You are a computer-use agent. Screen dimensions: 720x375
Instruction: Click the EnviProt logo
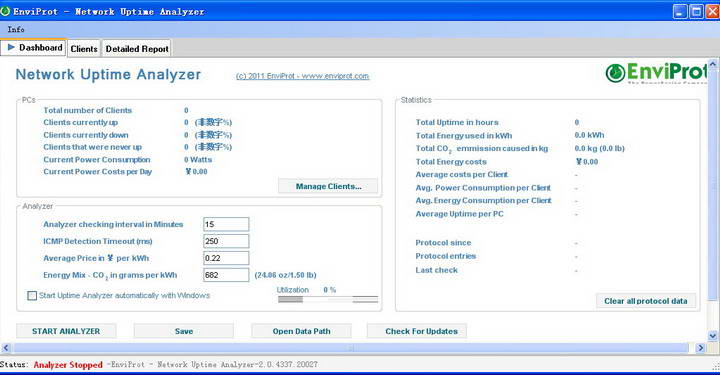656,73
